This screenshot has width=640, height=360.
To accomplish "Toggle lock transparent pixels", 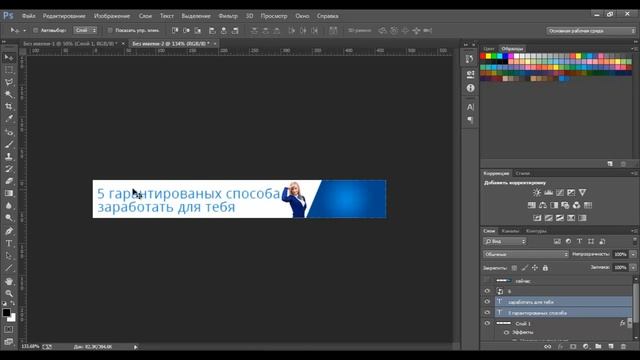I will click(x=514, y=268).
